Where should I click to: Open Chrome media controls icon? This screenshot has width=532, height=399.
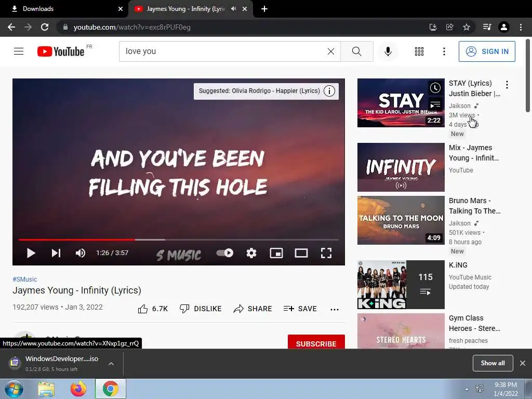(487, 27)
